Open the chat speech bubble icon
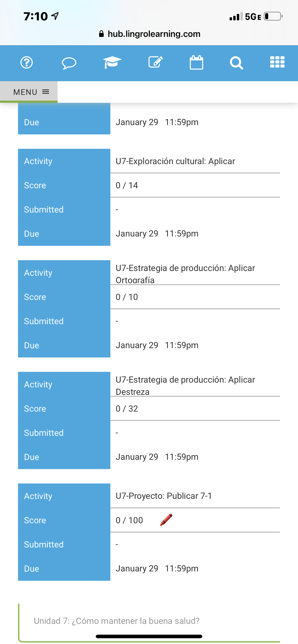Image resolution: width=298 pixels, height=644 pixels. (69, 63)
